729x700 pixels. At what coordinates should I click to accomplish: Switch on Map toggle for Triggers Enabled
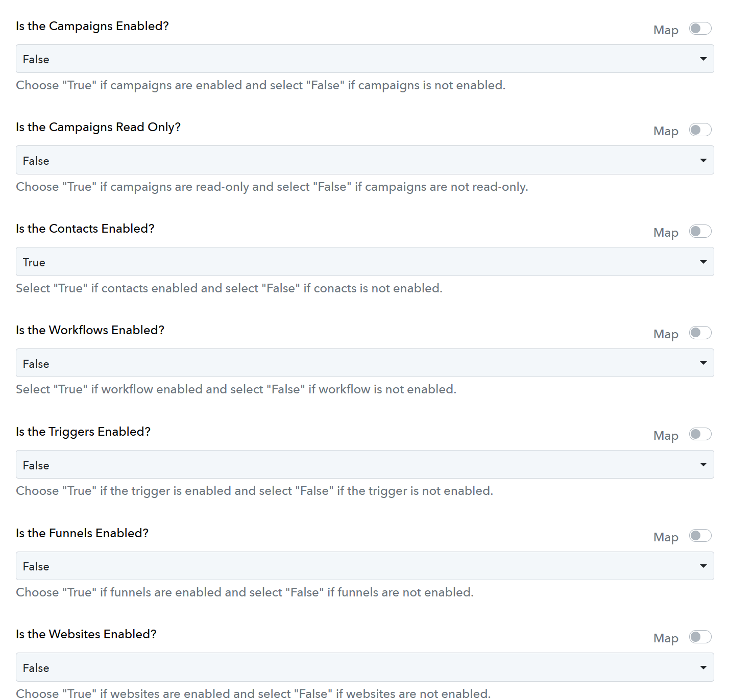pos(700,434)
